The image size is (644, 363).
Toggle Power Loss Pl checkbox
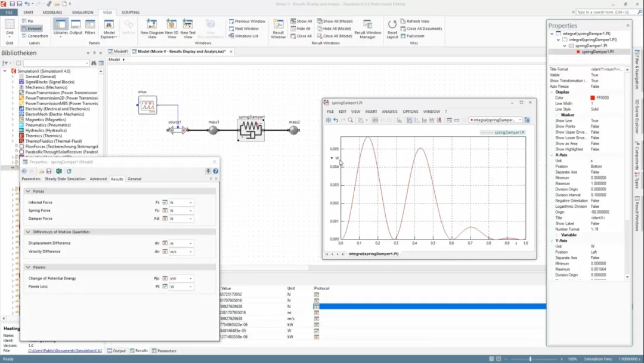point(165,287)
